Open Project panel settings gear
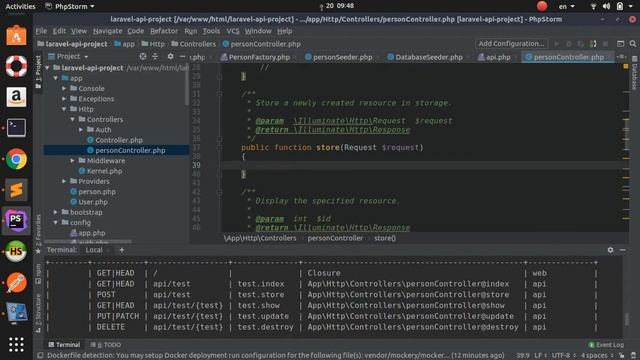 click(x=170, y=56)
